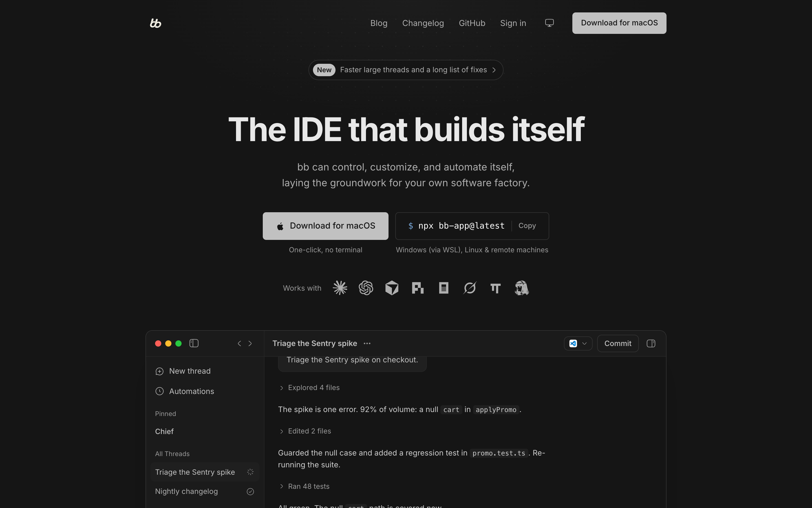Select the Triage the Sentry spike sidebar thread

coord(205,472)
